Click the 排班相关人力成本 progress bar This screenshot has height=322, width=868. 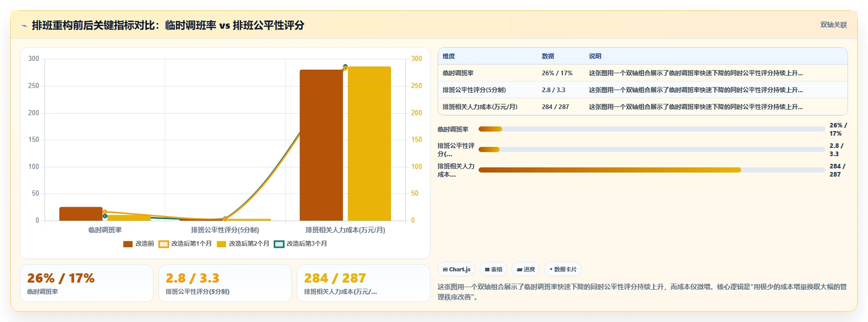[652, 170]
